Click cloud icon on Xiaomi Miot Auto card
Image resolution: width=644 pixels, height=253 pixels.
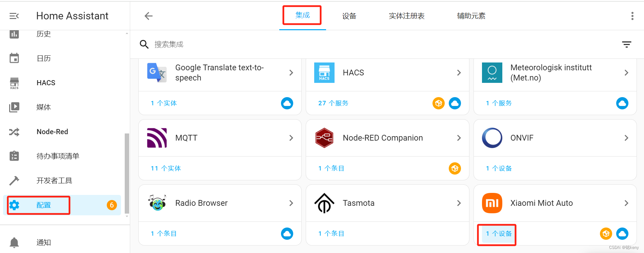pos(622,234)
